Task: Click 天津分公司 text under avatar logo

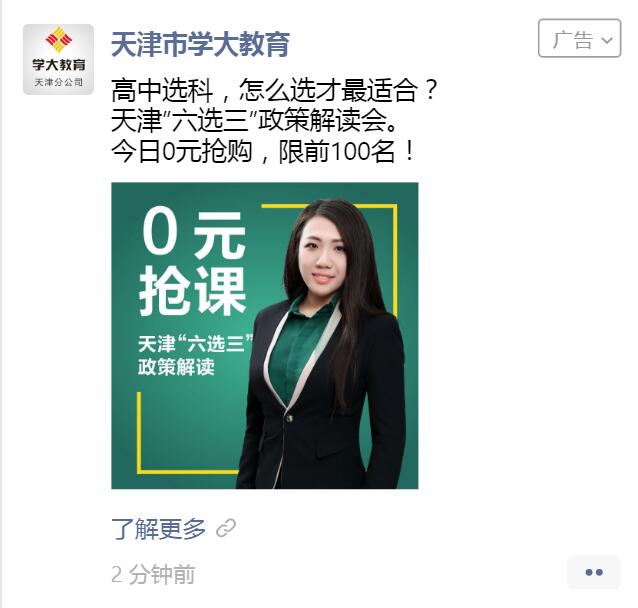Action: [x=59, y=83]
